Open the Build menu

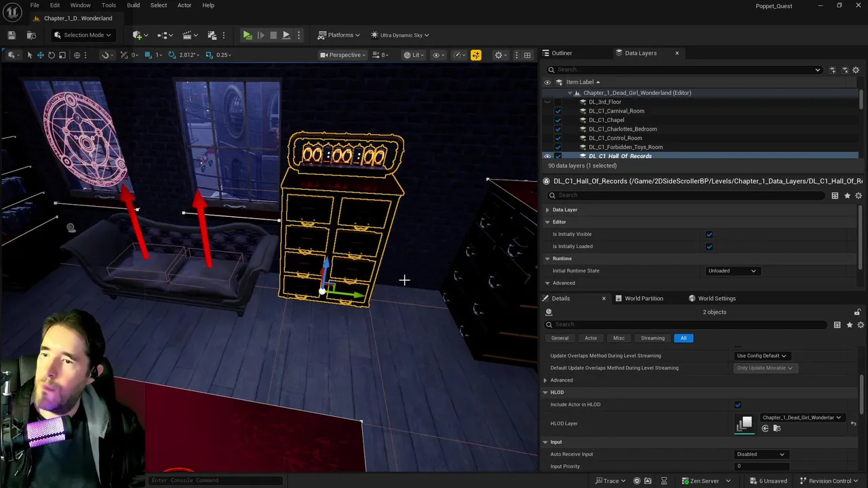click(133, 5)
